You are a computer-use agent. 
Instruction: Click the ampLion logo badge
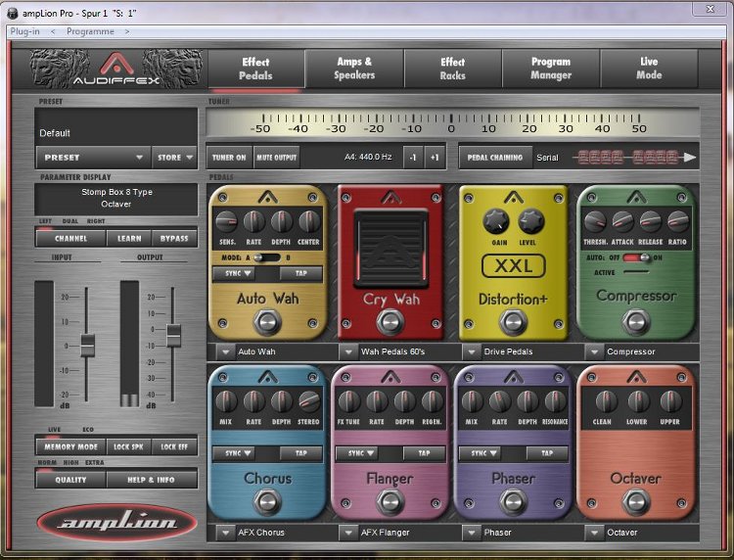click(x=116, y=523)
